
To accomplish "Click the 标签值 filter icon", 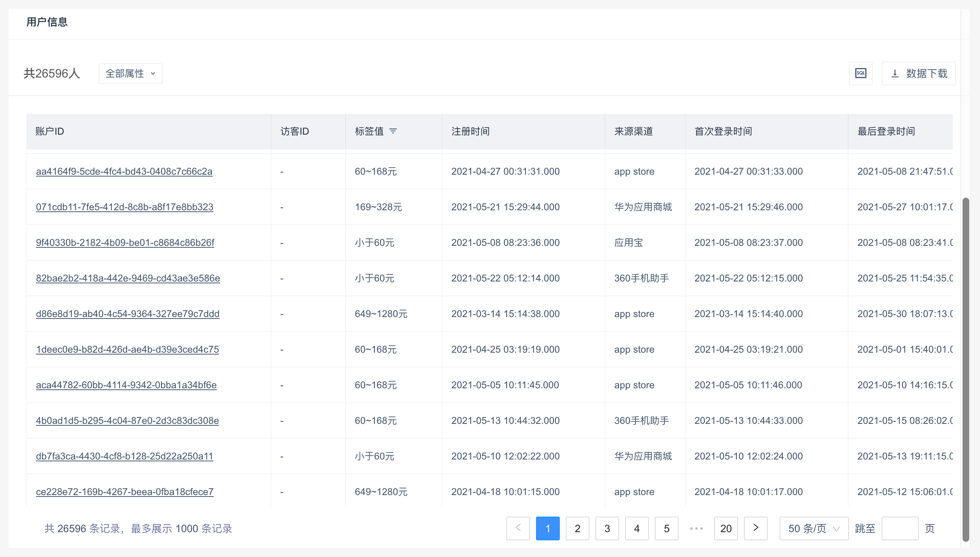I will 393,131.
